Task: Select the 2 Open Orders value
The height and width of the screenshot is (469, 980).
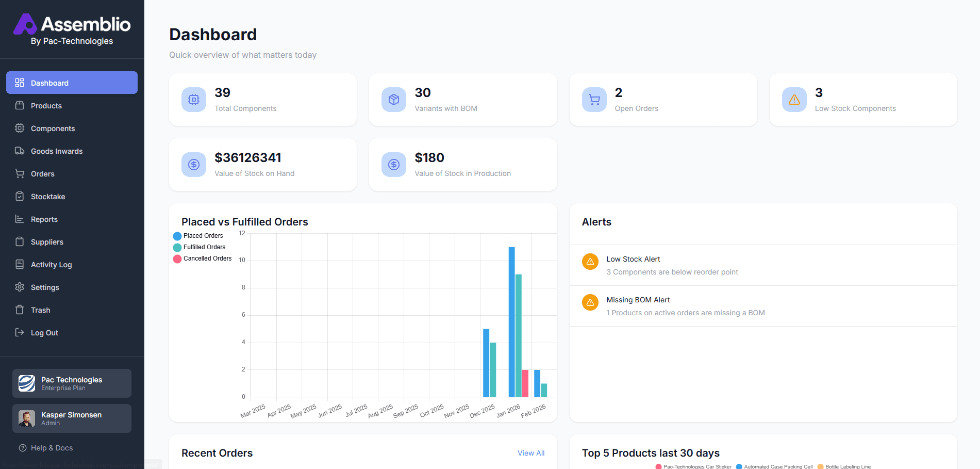Action: pos(619,92)
